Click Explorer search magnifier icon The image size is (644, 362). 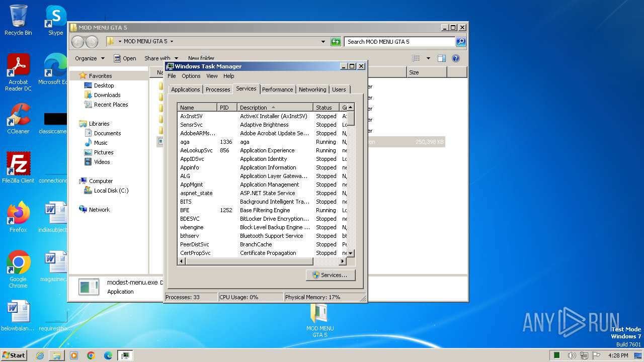point(461,42)
